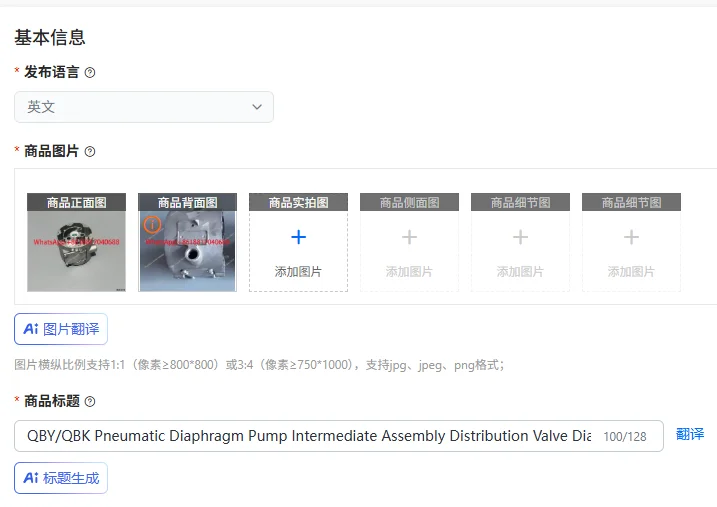717x507 pixels.
Task: Open the 商品图片 help question icon
Action: 90,151
